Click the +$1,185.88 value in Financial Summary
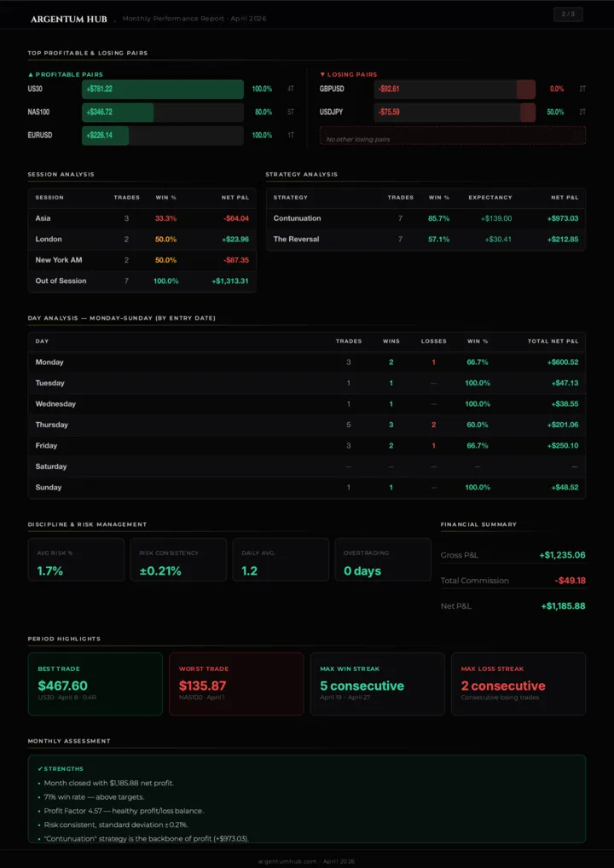Image resolution: width=614 pixels, height=868 pixels. coord(563,606)
